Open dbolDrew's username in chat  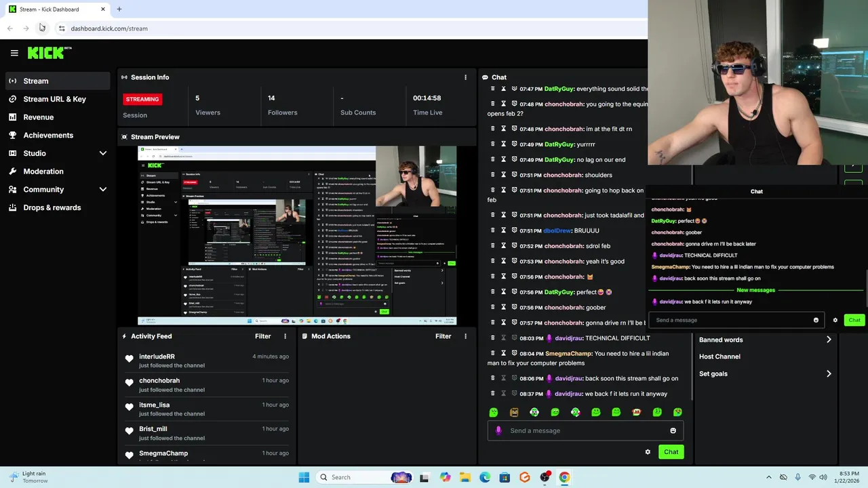557,230
